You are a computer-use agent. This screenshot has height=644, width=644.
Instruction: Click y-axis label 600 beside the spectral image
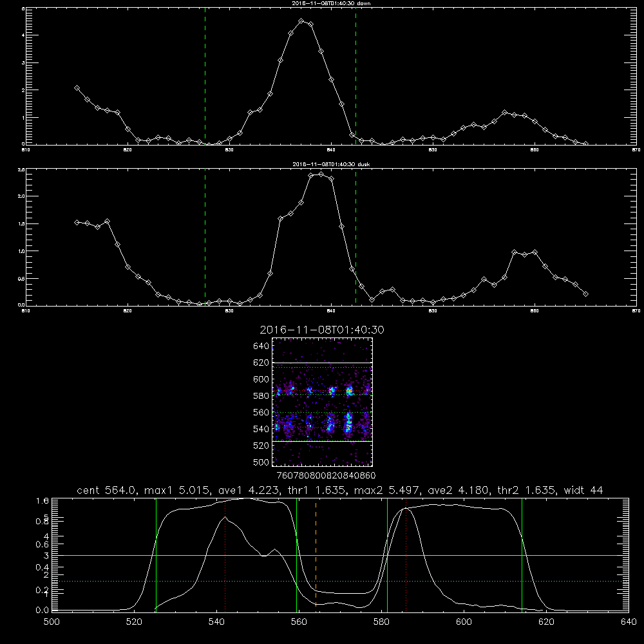click(x=261, y=379)
